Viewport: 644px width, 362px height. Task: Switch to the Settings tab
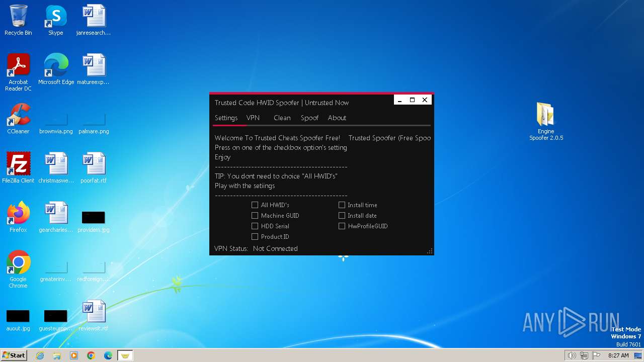(x=226, y=118)
